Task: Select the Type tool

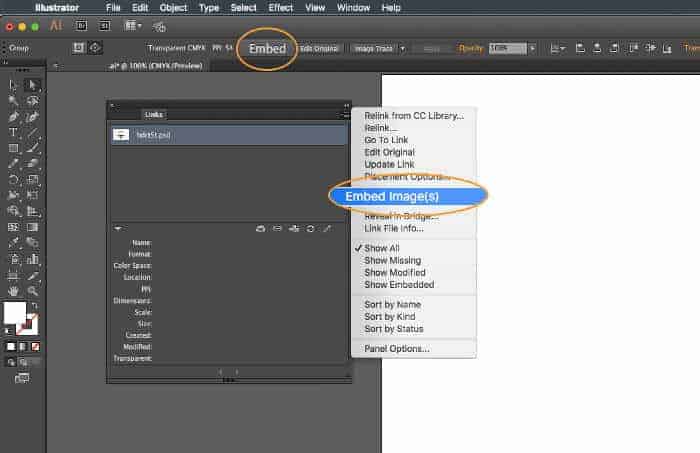Action: pos(13,133)
